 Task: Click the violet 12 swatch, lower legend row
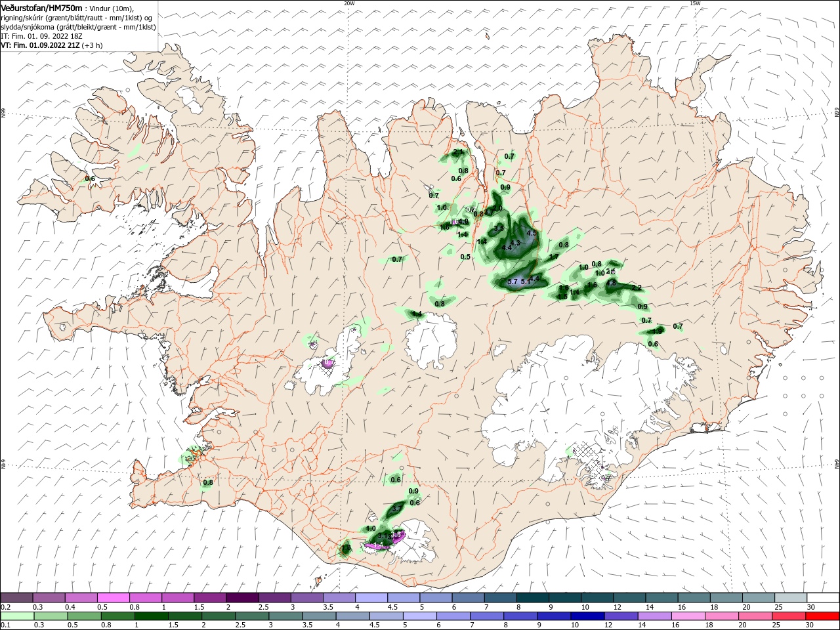(x=621, y=616)
